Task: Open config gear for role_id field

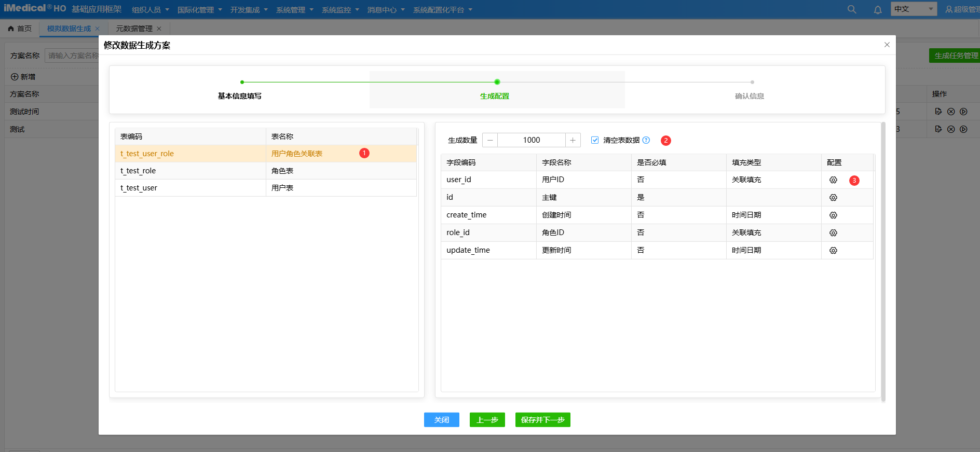Action: [x=833, y=233]
